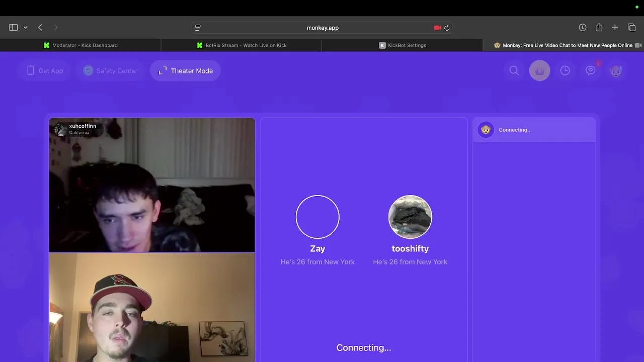The image size is (644, 362).
Task: Reload the page with the refresh icon
Action: 447,28
